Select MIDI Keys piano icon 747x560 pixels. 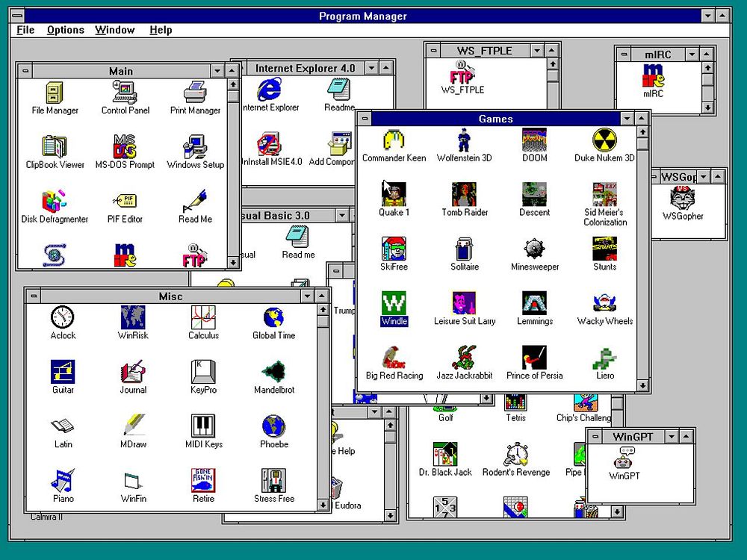point(203,426)
